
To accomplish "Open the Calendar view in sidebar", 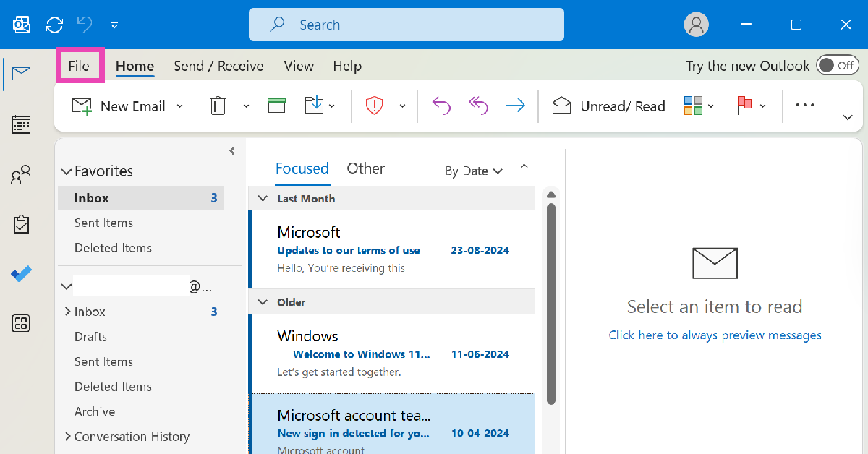I will coord(22,124).
